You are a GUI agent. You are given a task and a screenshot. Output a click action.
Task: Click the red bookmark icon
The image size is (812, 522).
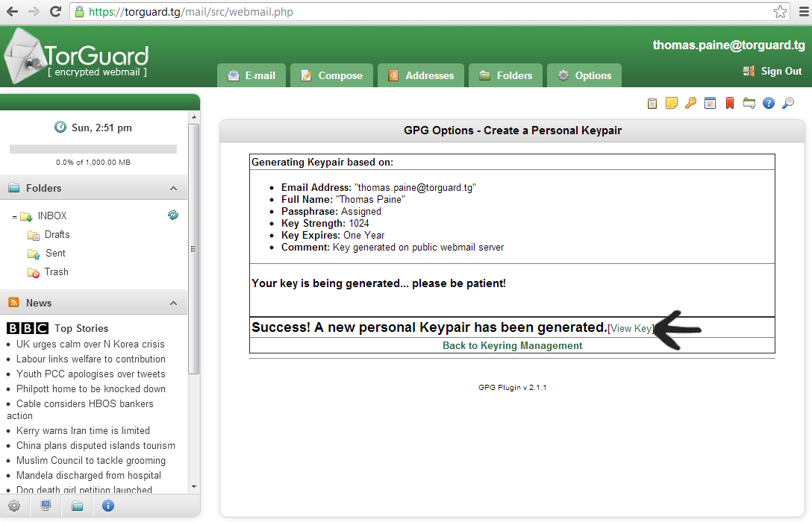(730, 104)
